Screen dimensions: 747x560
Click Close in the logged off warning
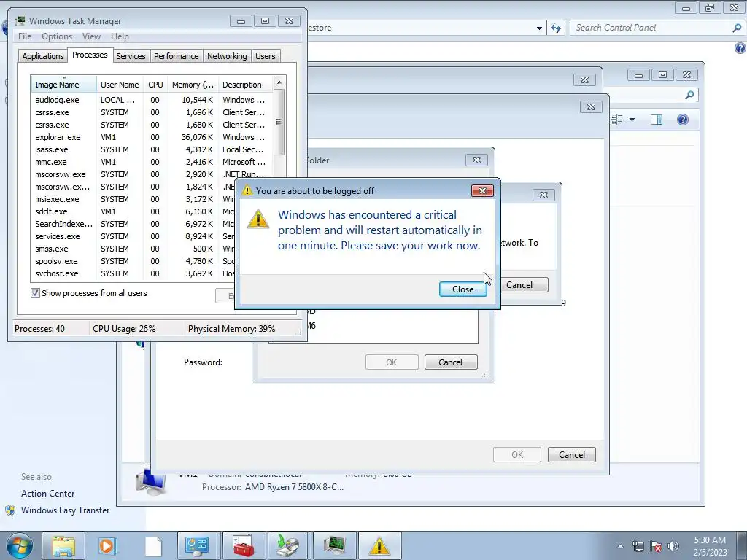pos(462,289)
